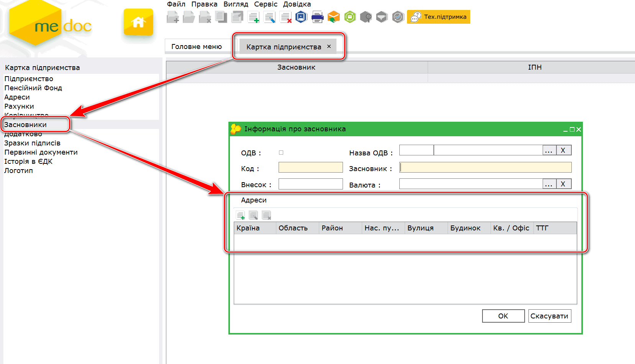The height and width of the screenshot is (364, 635).
Task: Open Тех.підтримка support chat
Action: pos(438,17)
